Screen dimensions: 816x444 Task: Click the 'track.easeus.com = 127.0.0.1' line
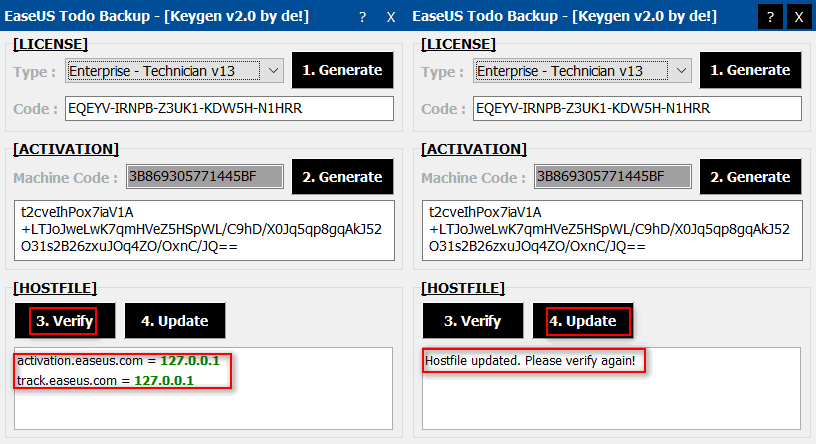pos(105,380)
